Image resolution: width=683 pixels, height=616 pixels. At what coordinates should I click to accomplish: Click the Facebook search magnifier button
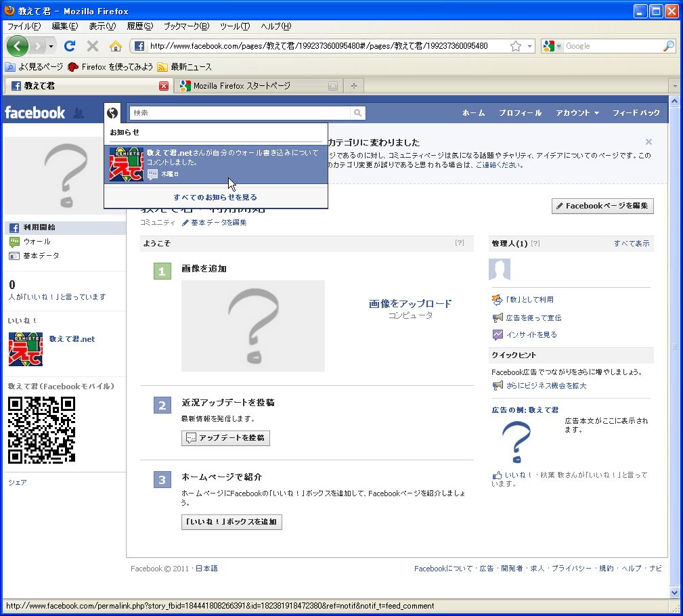click(357, 113)
